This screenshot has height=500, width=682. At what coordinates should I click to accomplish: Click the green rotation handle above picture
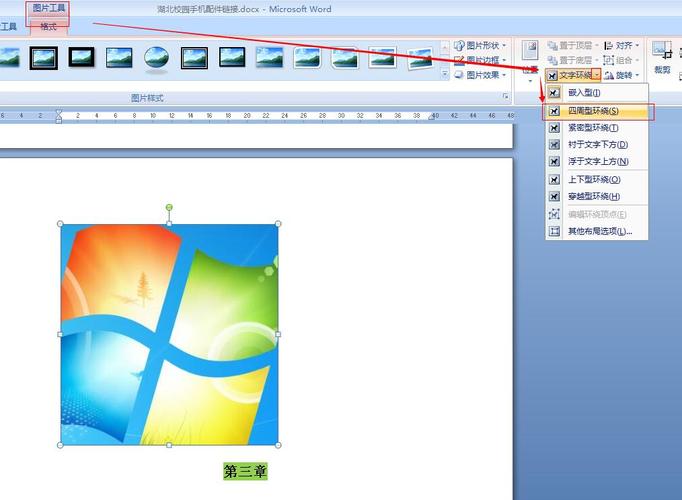point(169,207)
